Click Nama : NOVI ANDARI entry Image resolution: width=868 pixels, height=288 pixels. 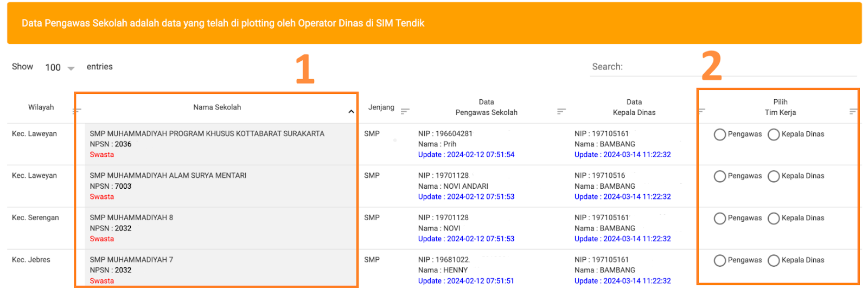click(x=453, y=186)
